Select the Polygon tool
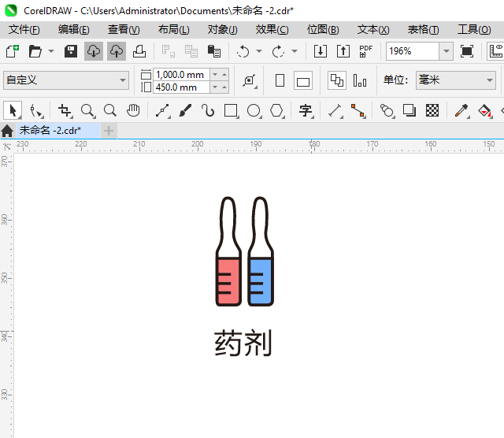 pyautogui.click(x=276, y=111)
